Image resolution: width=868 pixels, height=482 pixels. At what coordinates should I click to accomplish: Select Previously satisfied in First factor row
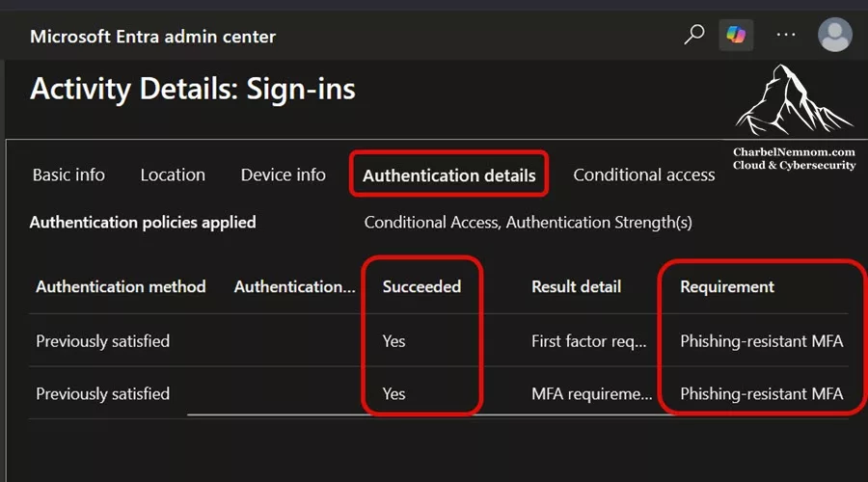(103, 341)
